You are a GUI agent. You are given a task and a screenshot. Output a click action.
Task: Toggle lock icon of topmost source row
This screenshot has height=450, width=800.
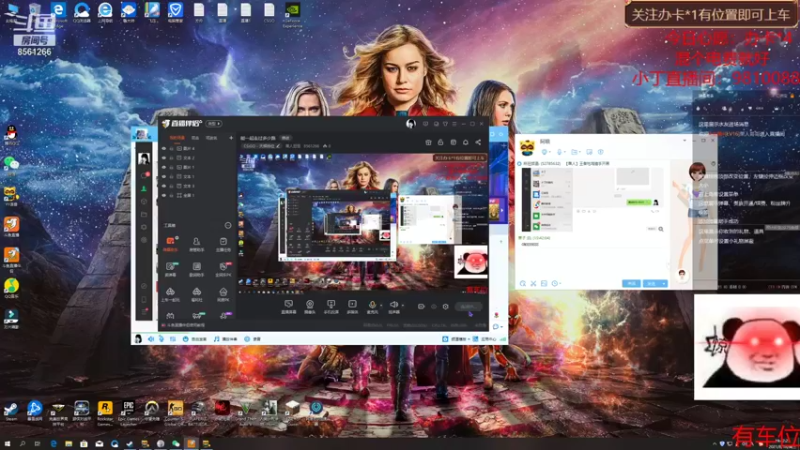[x=171, y=148]
